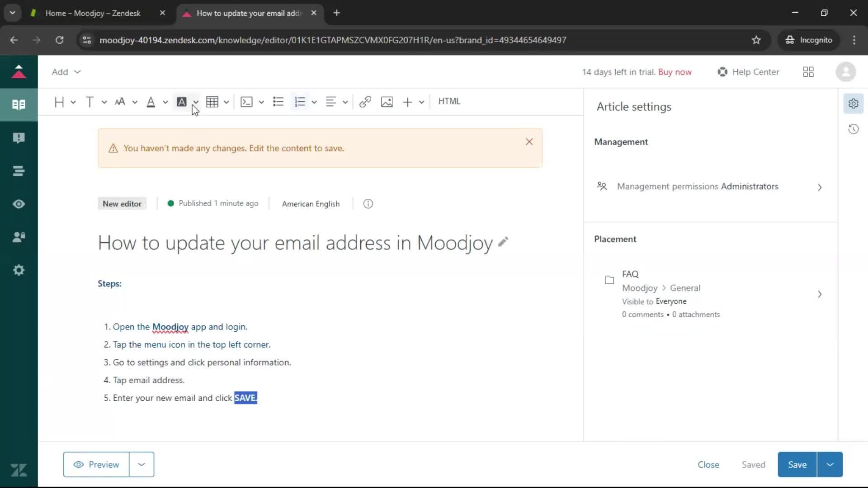Viewport: 868px width, 488px height.
Task: Expand the background color dropdown arrow
Action: pyautogui.click(x=196, y=102)
